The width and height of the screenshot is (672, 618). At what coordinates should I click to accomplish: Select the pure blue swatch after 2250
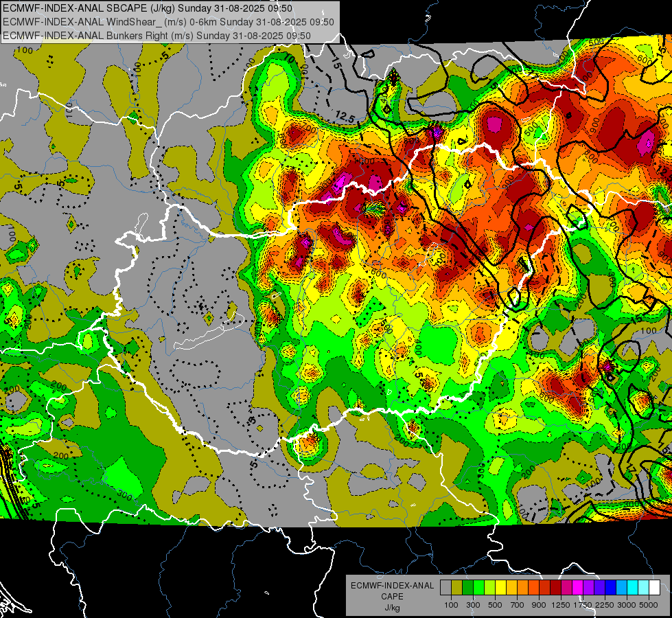(611, 587)
